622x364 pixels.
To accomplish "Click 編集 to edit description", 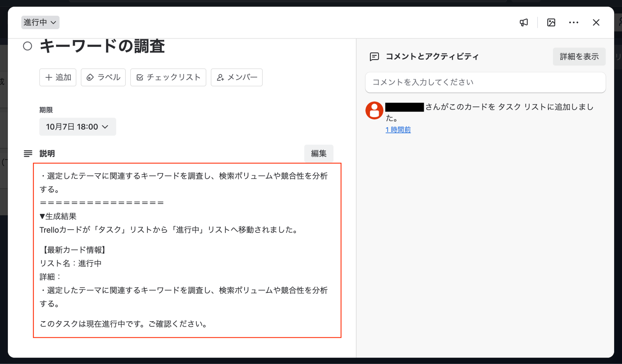I will pyautogui.click(x=319, y=153).
